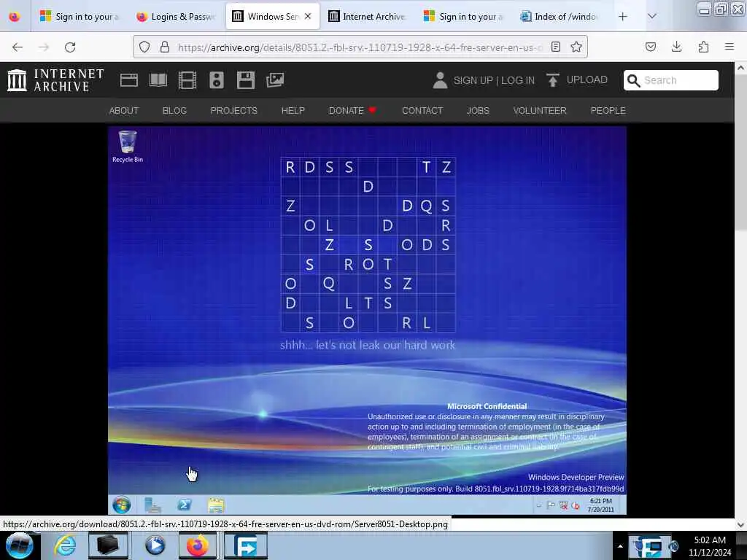Go back to the previous page
The width and height of the screenshot is (747, 560).
pos(18,47)
